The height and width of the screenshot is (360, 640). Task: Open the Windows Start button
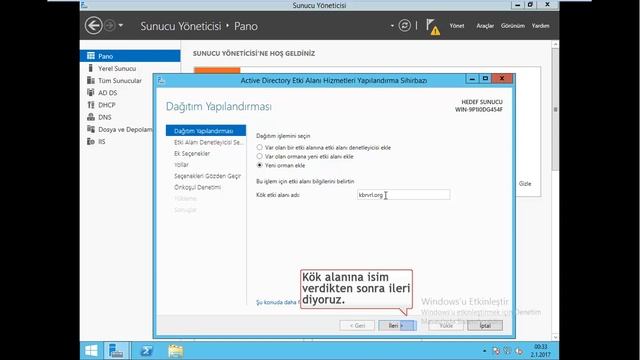[91, 351]
